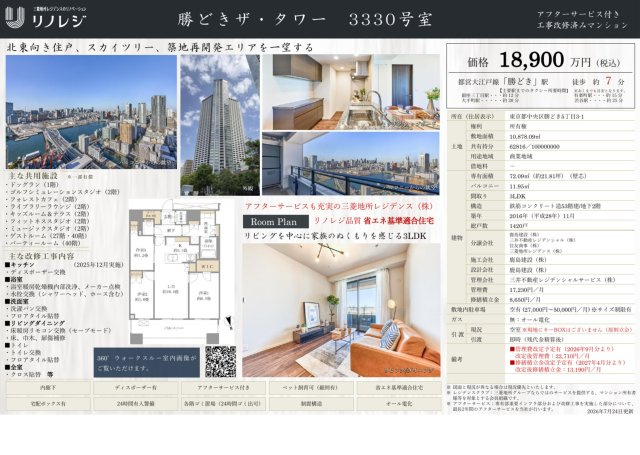Click the 間取り value 3LDK
Image resolution: width=640 pixels, height=455 pixels.
(517, 196)
